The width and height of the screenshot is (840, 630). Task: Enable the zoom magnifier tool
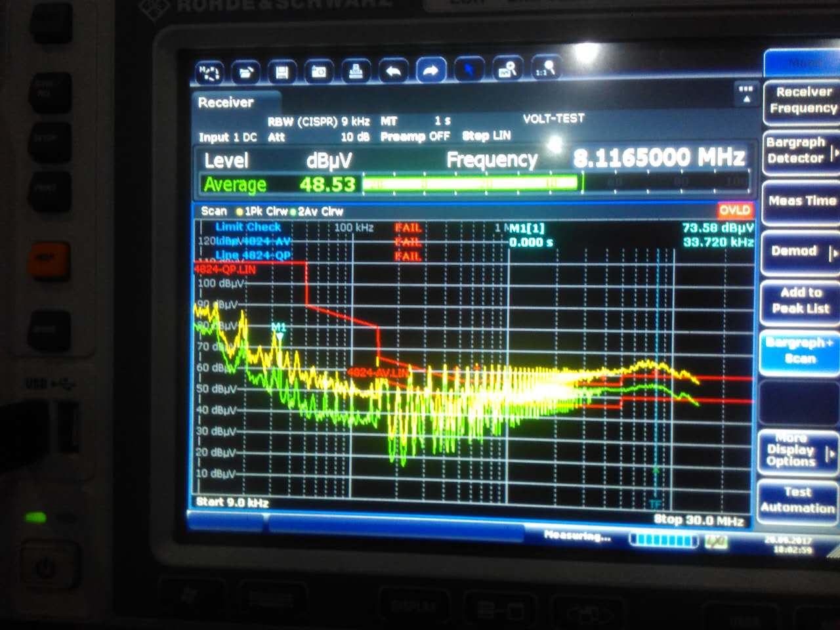coord(508,68)
